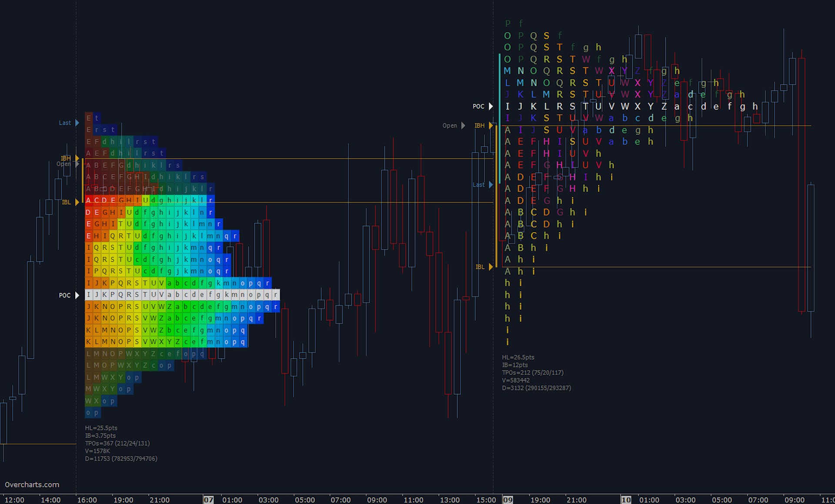Expand the session marked 09 on the timeline

click(x=508, y=500)
